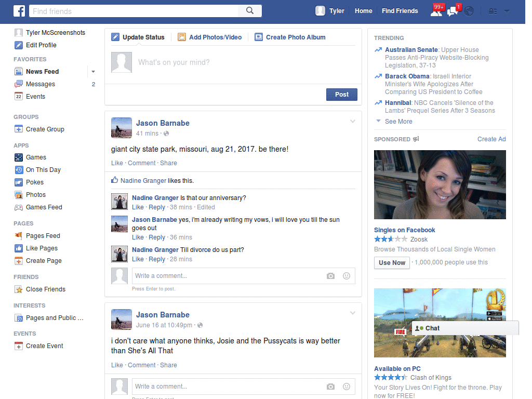Comment on the Josie and the Pussycats post
Image resolution: width=532 pixels, height=399 pixels.
(141, 365)
